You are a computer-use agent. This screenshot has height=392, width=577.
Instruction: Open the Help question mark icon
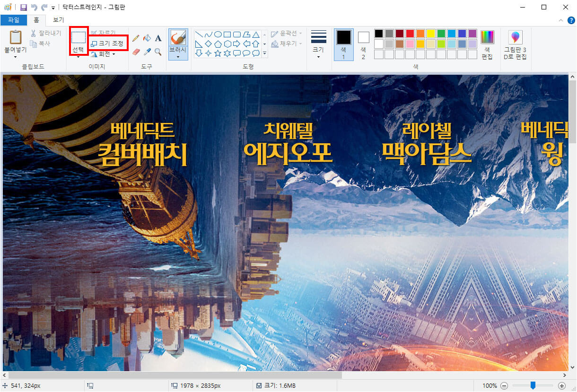pyautogui.click(x=571, y=20)
